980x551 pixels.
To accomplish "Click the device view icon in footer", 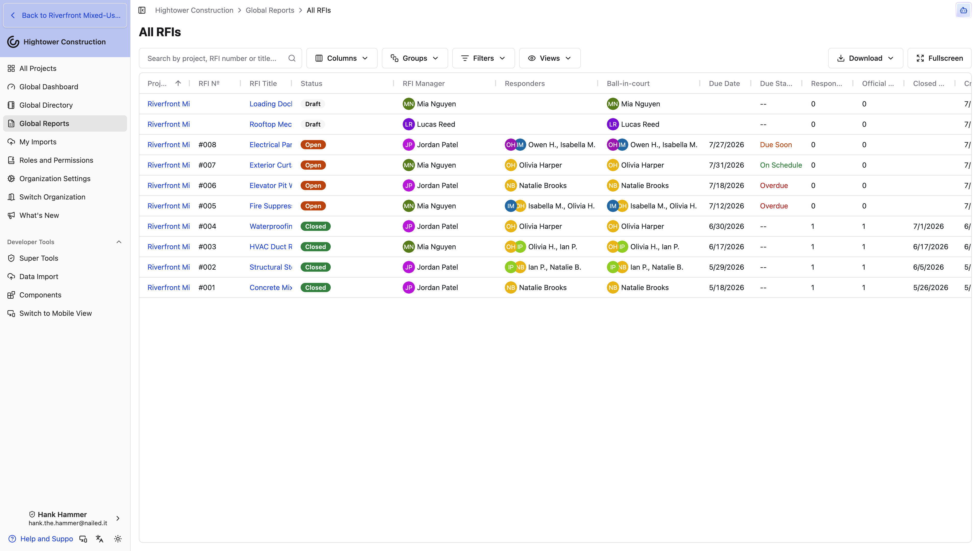I will click(x=83, y=539).
